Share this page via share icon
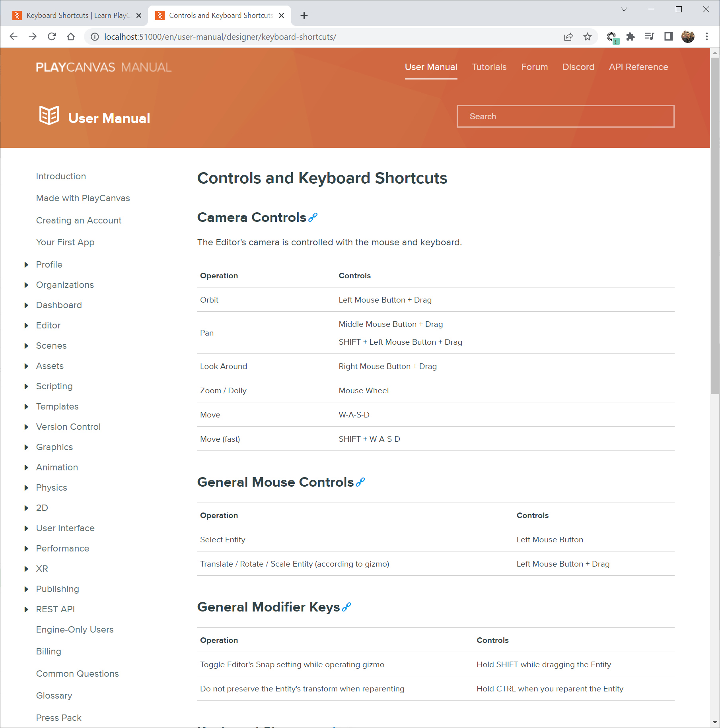Viewport: 720px width, 728px height. [568, 37]
